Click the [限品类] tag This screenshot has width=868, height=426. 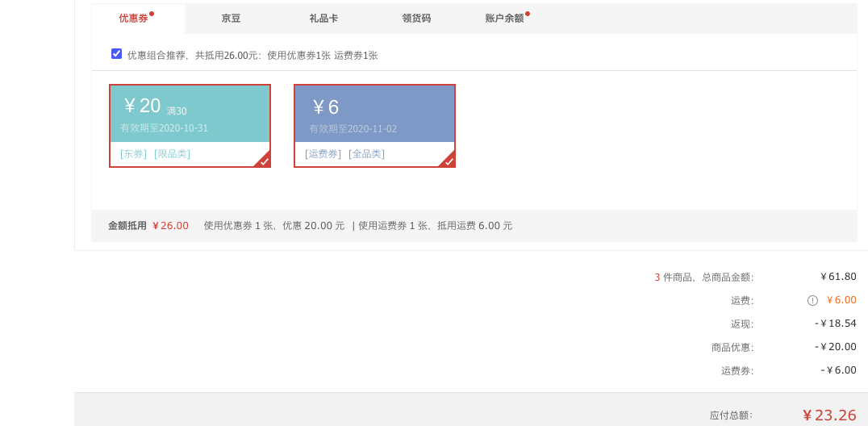(172, 154)
